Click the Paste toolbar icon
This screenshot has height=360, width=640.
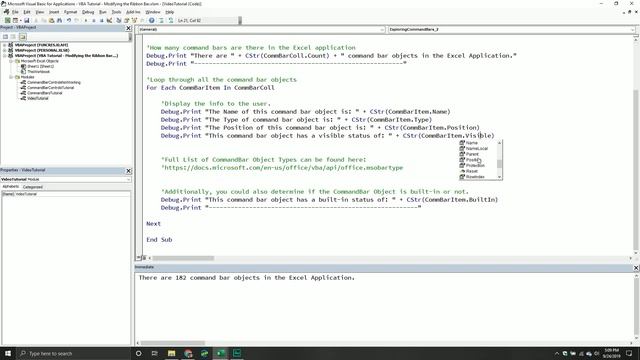coord(51,20)
